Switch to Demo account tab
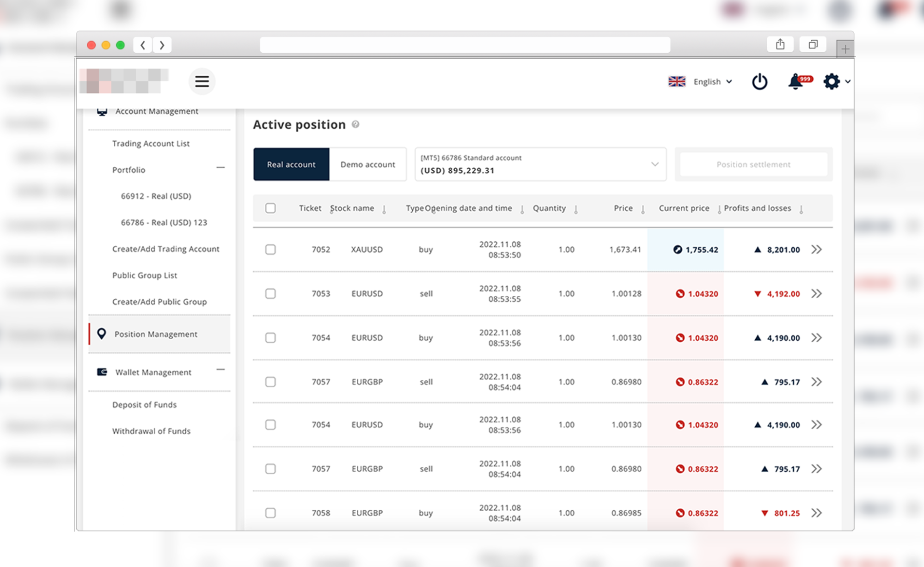The image size is (924, 567). click(x=367, y=165)
